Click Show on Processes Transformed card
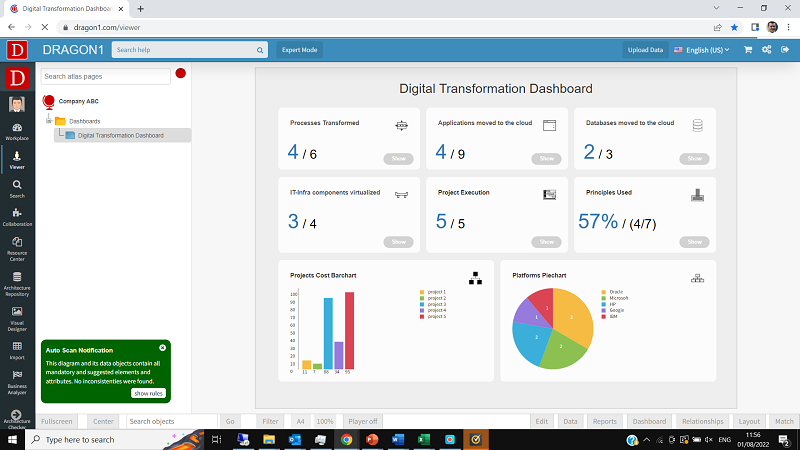The height and width of the screenshot is (450, 800). click(399, 158)
